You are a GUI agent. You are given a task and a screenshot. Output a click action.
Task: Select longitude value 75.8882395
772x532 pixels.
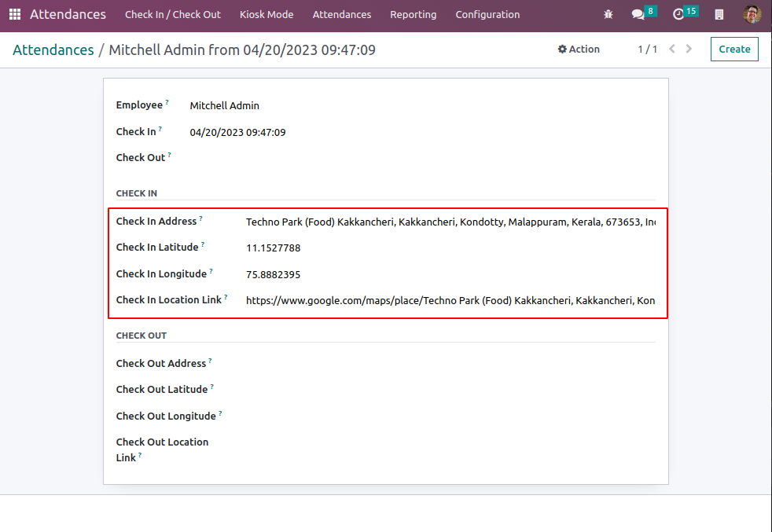274,274
